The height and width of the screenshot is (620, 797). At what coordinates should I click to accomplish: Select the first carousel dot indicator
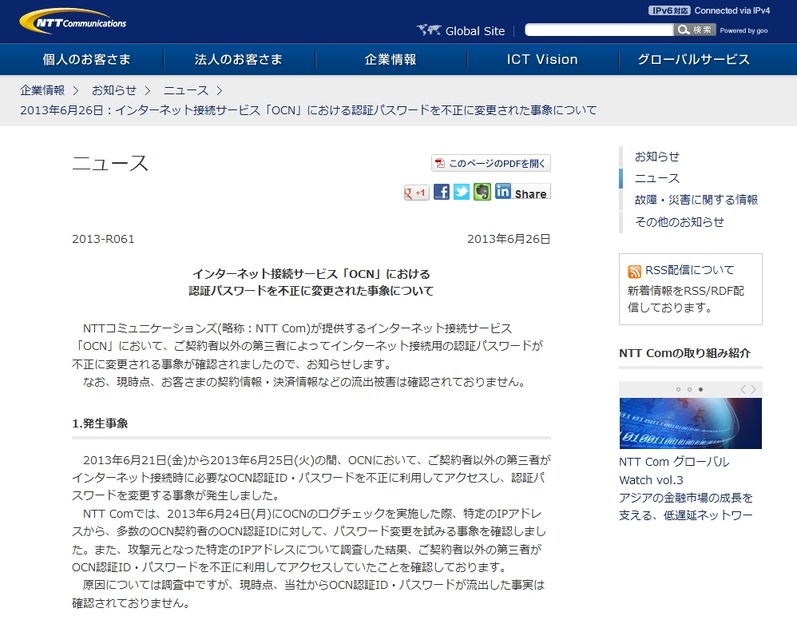[677, 388]
